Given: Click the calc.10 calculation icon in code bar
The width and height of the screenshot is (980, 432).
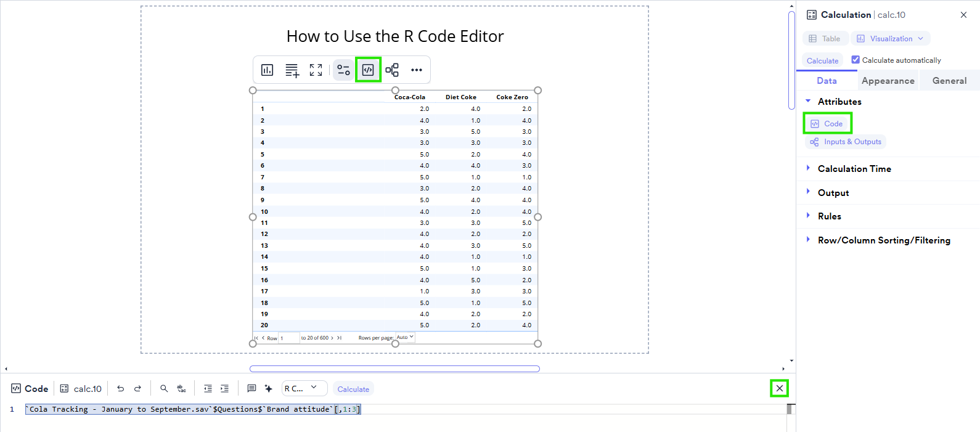Looking at the screenshot, I should (64, 388).
